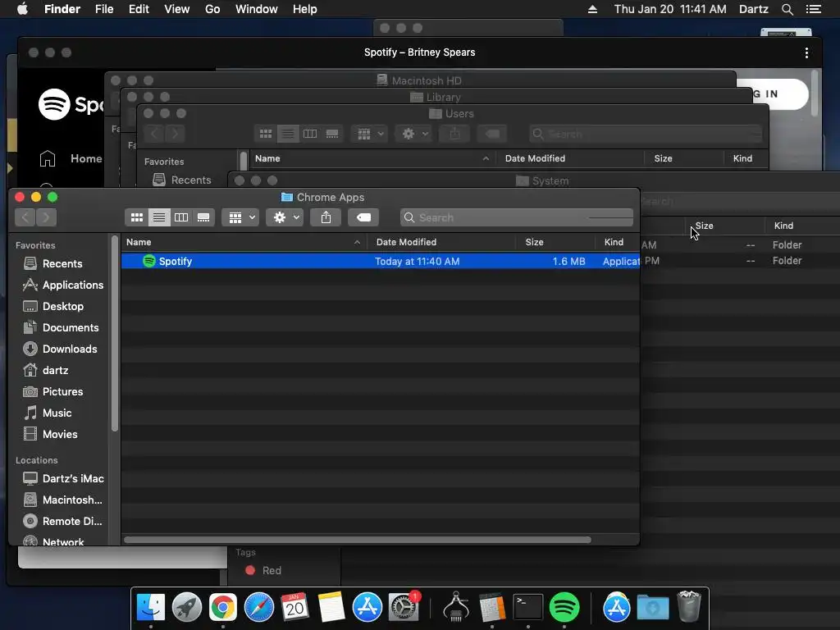Viewport: 840px width, 630px height.
Task: Open Finder menu in menu bar
Action: (x=62, y=9)
